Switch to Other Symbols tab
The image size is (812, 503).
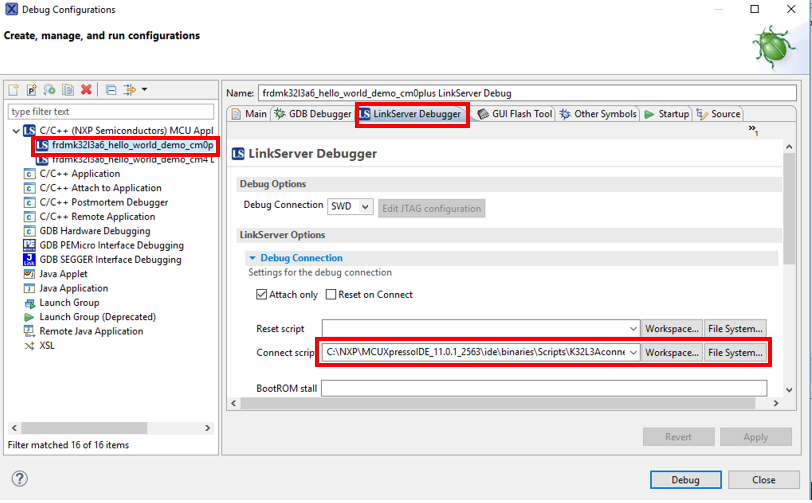pos(598,114)
